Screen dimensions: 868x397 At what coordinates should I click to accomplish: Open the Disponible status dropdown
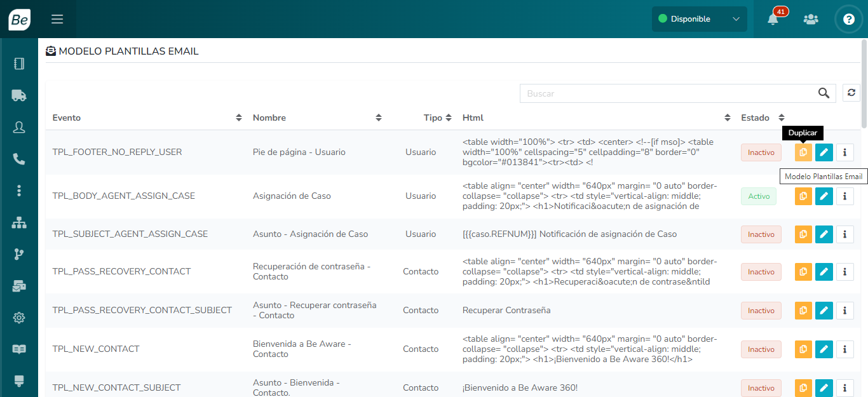click(699, 19)
